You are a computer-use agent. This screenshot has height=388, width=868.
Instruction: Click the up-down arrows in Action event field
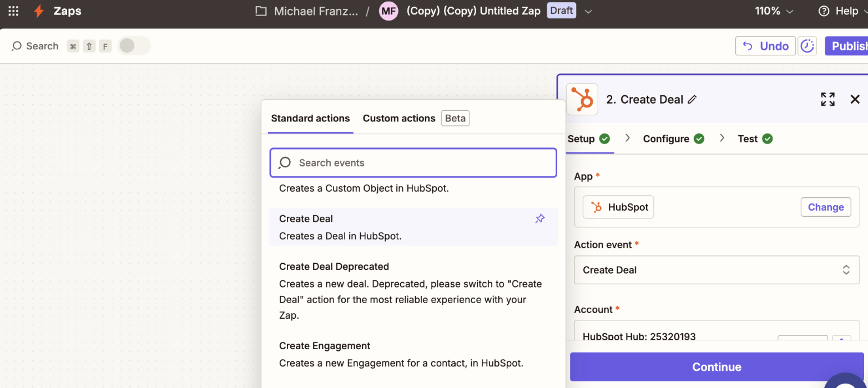coord(846,270)
